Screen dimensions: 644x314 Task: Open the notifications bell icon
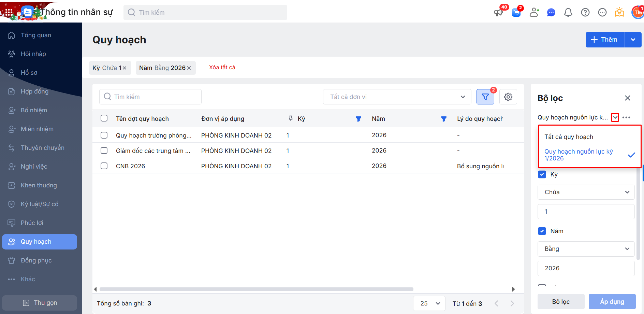point(568,13)
